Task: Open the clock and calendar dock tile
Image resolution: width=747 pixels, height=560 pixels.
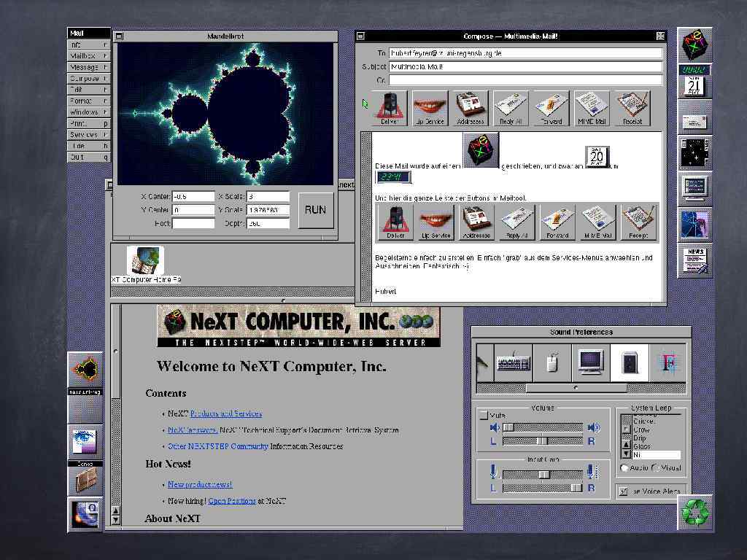Action: coord(695,81)
